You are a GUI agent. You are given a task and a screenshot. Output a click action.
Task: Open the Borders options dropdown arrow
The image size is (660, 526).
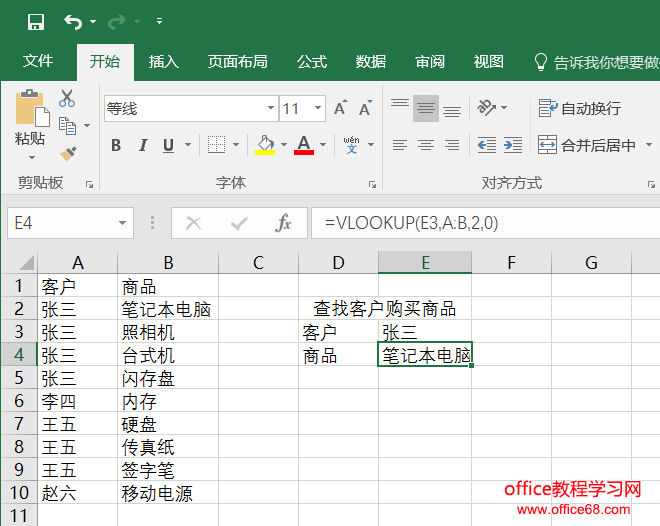[x=236, y=145]
